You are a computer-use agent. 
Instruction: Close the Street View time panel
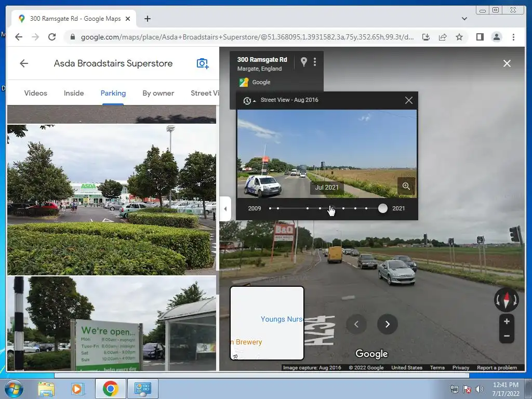[409, 100]
